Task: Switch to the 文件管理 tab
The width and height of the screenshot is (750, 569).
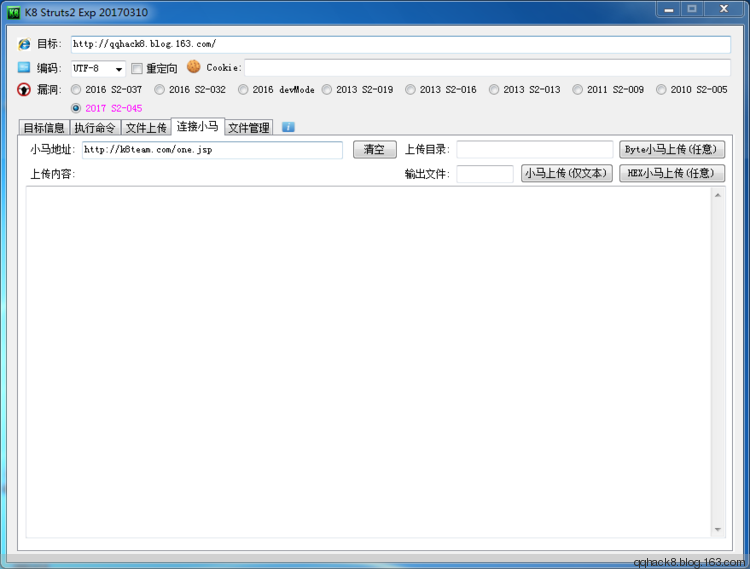Action: point(249,128)
